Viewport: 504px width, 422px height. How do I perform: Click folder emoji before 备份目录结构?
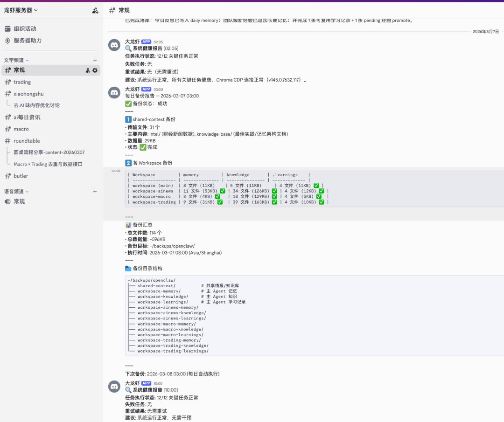(128, 269)
